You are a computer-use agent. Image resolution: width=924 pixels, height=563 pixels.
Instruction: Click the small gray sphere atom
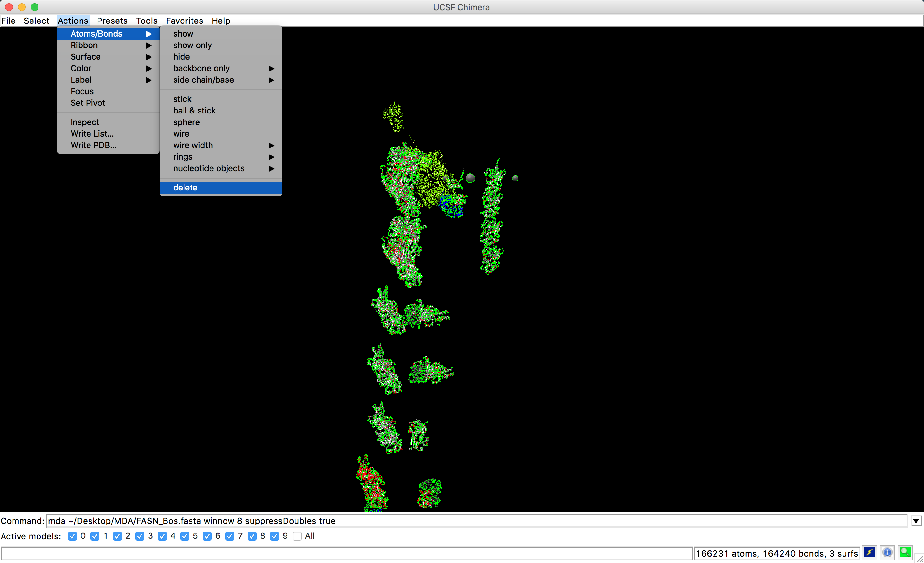click(x=515, y=178)
